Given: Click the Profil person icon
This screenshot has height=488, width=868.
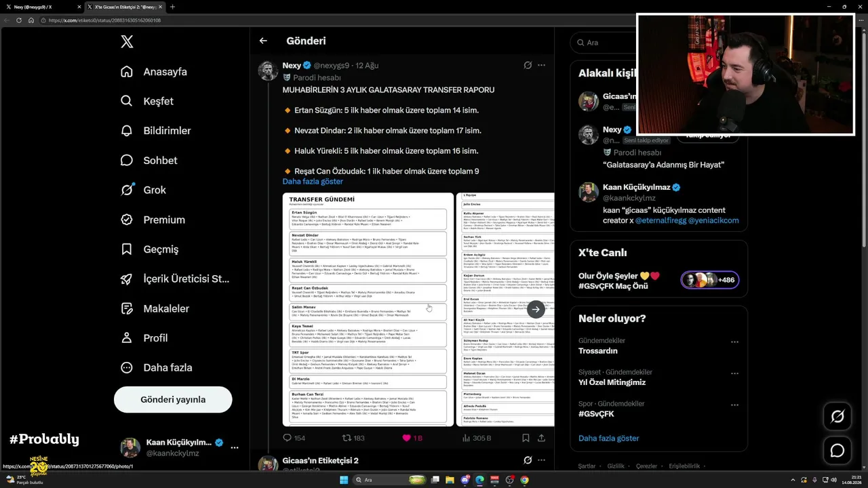Looking at the screenshot, I should coord(127,338).
